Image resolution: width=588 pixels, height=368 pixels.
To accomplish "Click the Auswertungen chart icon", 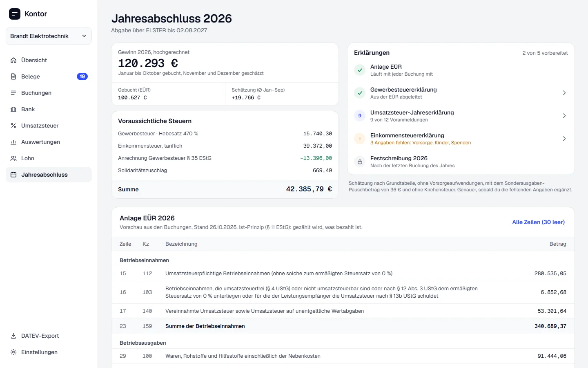I will (13, 142).
